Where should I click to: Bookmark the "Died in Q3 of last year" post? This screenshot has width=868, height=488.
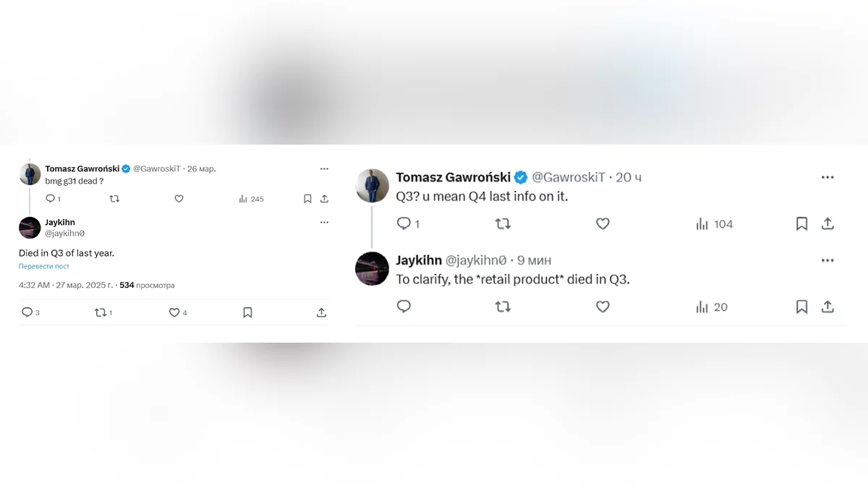247,312
